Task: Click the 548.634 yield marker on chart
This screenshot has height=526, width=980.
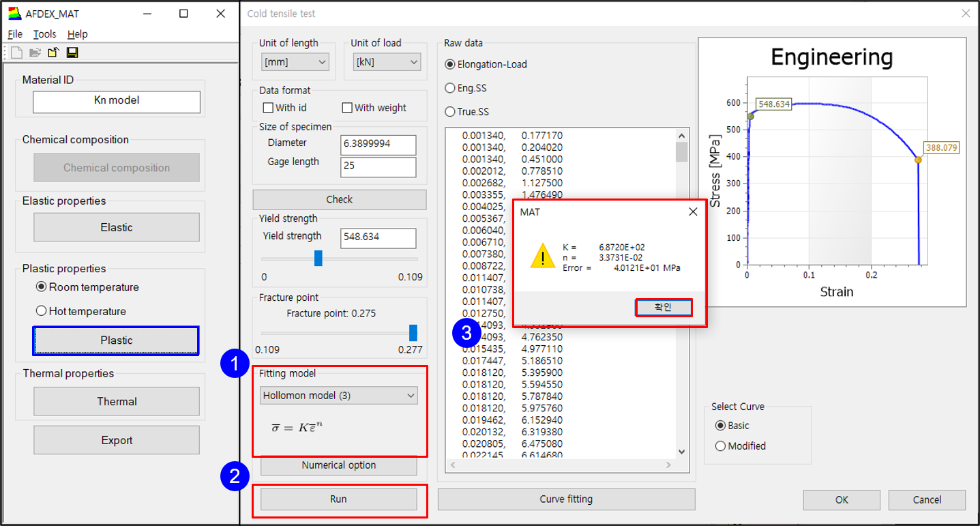Action: point(750,116)
